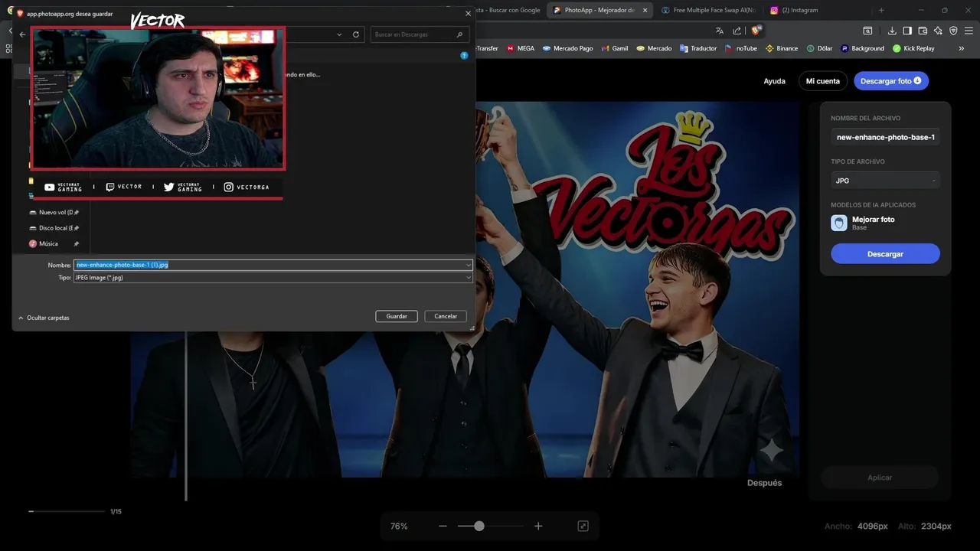Click the fit-to-screen icon in zoom bar
Image resolution: width=980 pixels, height=551 pixels.
pyautogui.click(x=583, y=526)
